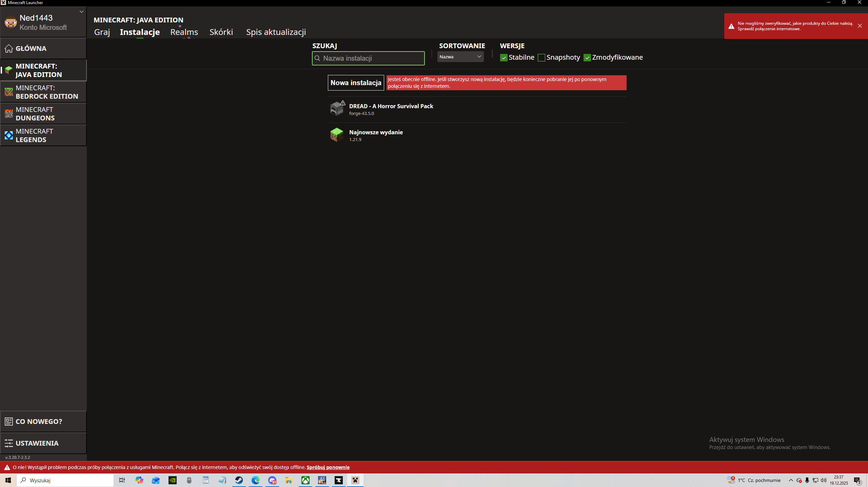
Task: Click Najnowsze wydanie grass block icon
Action: (x=337, y=135)
